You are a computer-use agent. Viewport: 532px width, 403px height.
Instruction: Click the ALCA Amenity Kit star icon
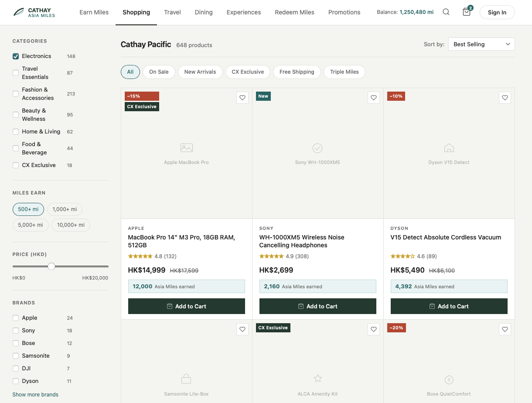click(317, 379)
